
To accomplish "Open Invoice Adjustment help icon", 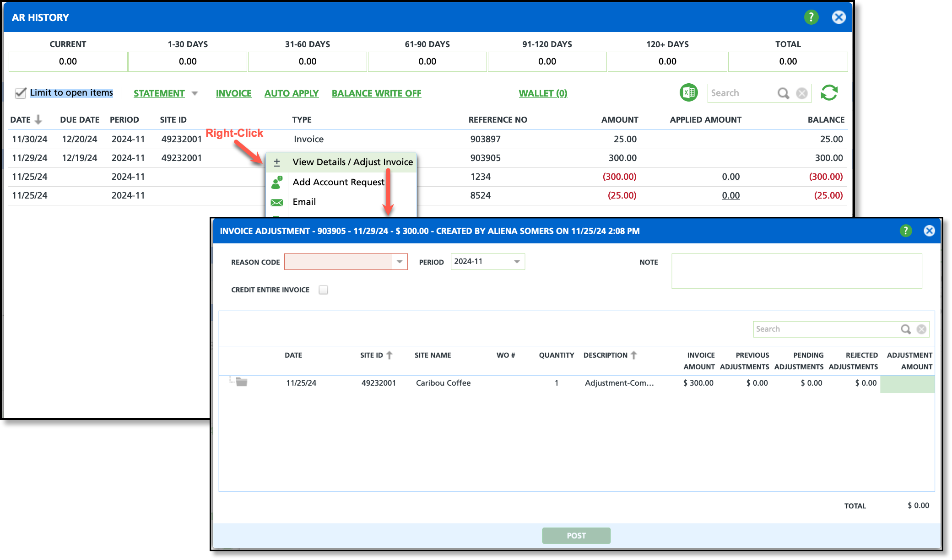I will [905, 231].
